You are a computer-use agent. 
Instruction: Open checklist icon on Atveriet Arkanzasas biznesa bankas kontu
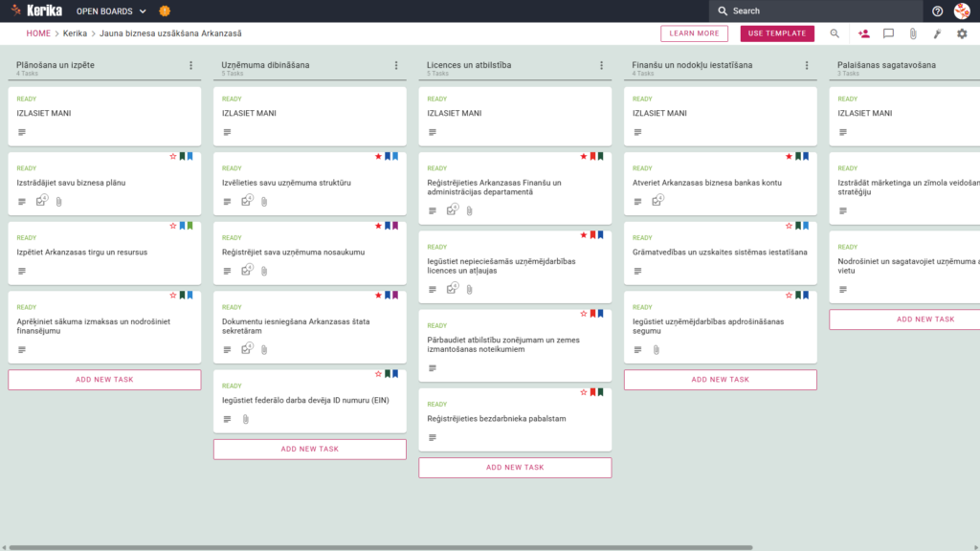point(657,201)
